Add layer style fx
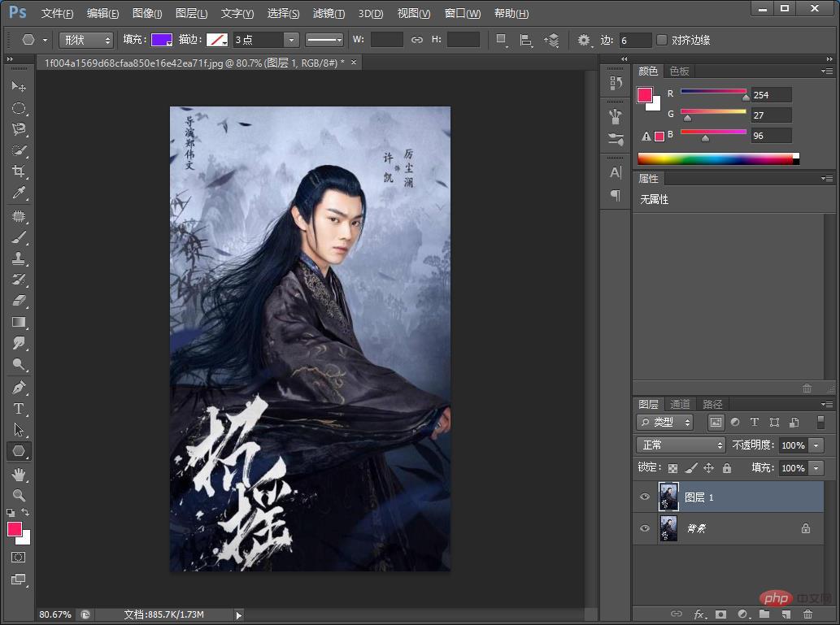The height and width of the screenshot is (625, 840). [x=699, y=614]
